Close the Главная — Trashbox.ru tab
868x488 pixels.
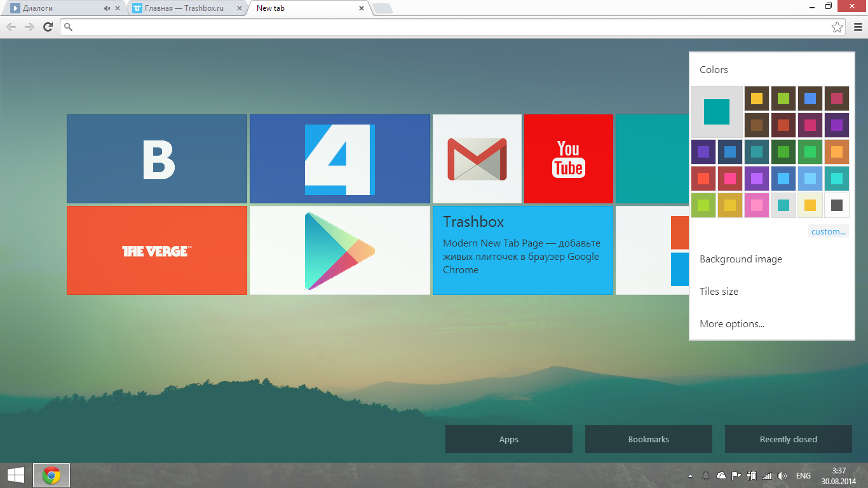(x=239, y=8)
